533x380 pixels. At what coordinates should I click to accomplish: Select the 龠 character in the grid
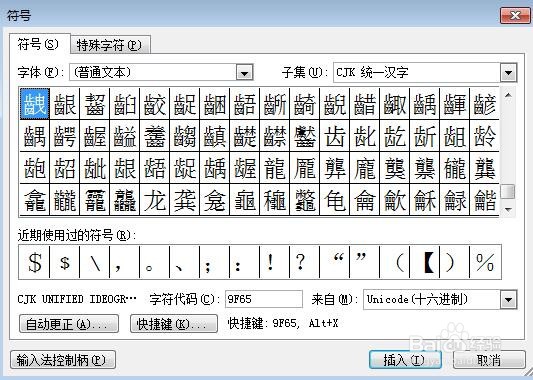[365, 200]
